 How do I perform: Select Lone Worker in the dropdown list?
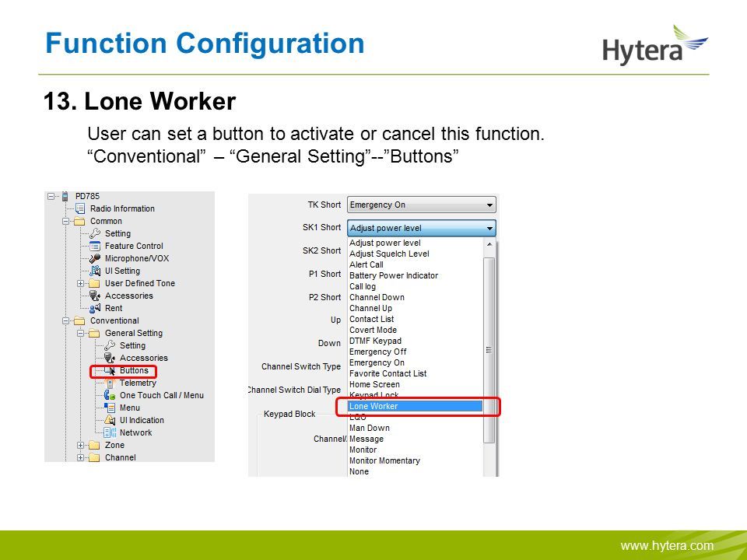[x=415, y=406]
